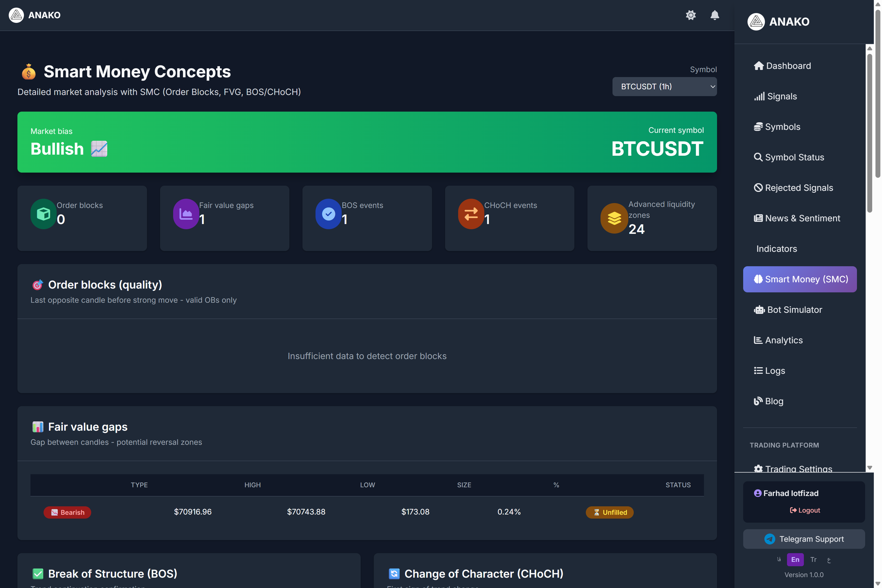Open the notifications bell
882x588 pixels.
pos(714,15)
